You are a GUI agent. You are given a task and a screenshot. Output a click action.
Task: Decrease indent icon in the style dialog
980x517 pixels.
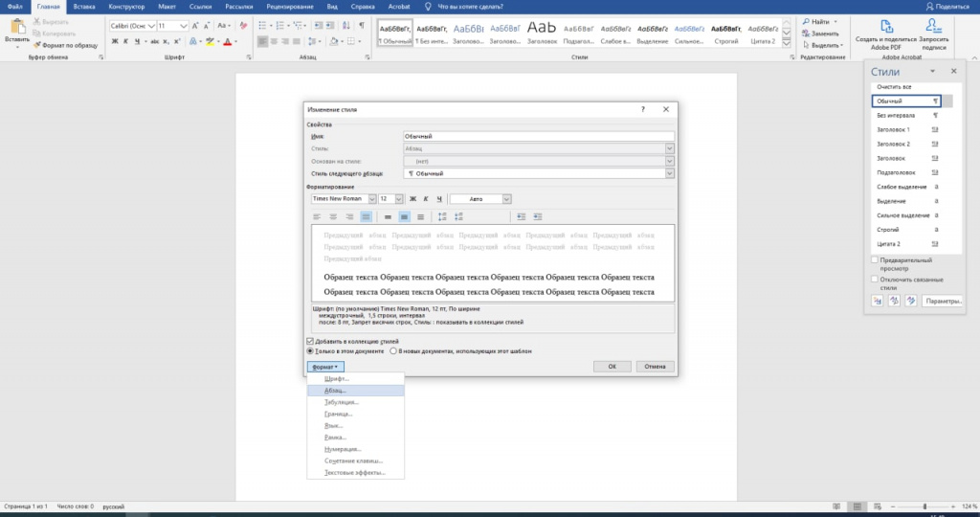click(x=522, y=217)
